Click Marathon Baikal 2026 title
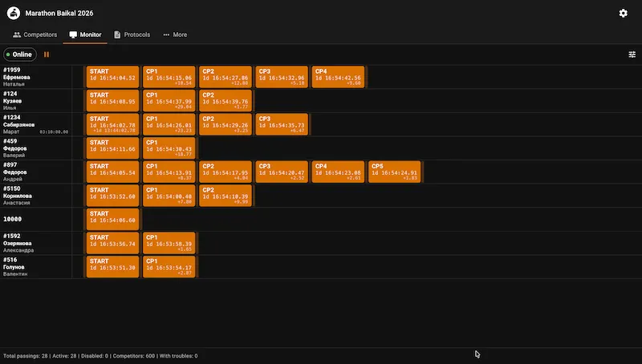Image resolution: width=642 pixels, height=364 pixels. pos(59,13)
